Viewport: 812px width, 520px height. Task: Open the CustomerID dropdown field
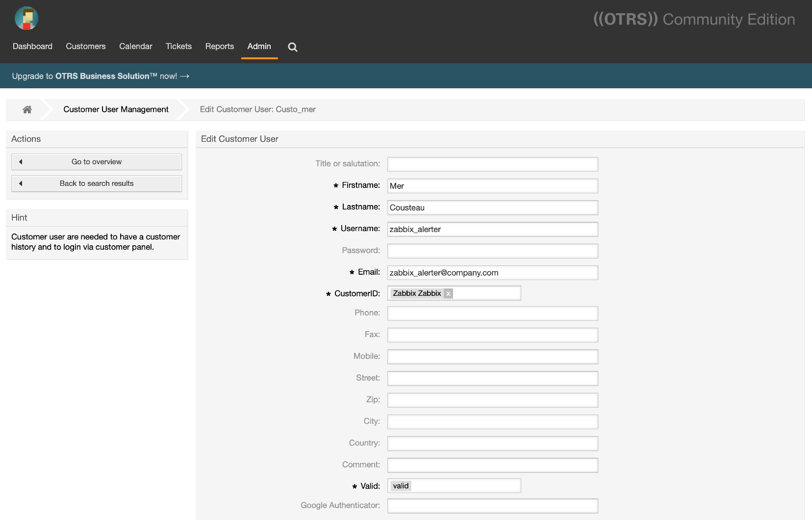click(485, 293)
